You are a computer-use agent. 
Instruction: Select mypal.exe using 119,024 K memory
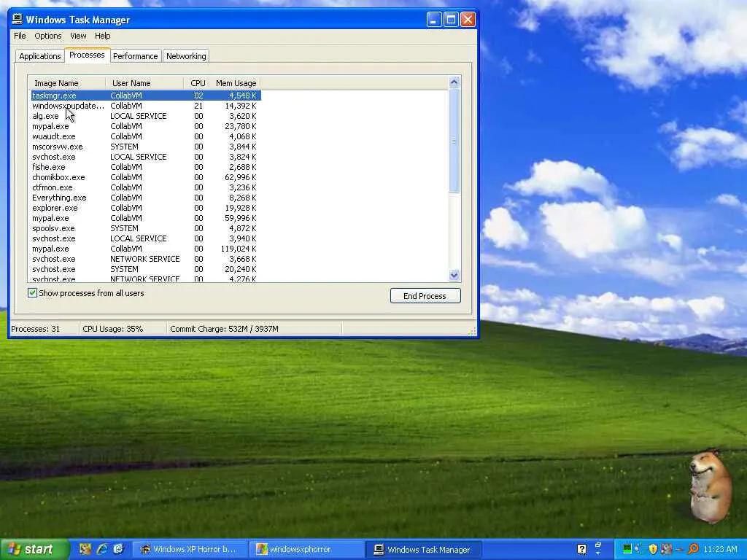click(x=146, y=249)
